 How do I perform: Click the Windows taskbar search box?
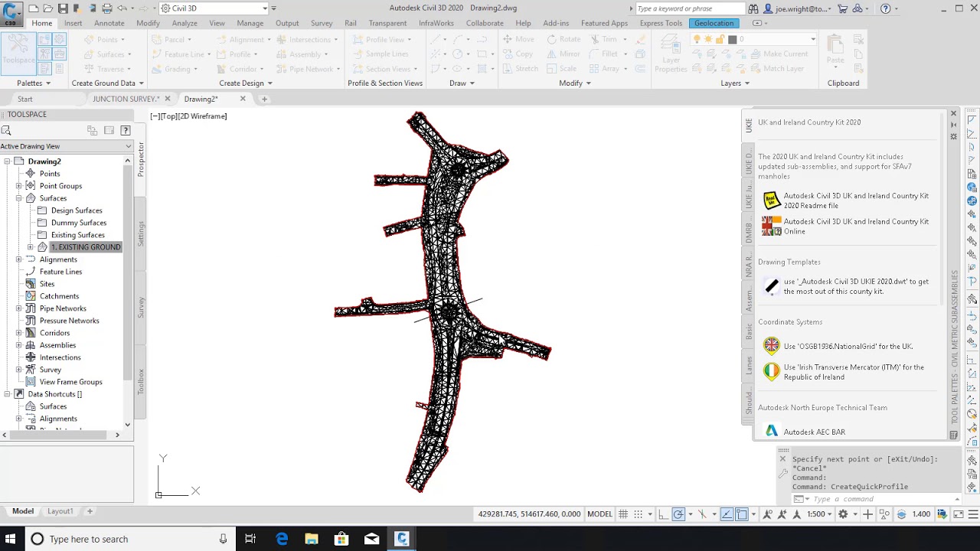(130, 539)
